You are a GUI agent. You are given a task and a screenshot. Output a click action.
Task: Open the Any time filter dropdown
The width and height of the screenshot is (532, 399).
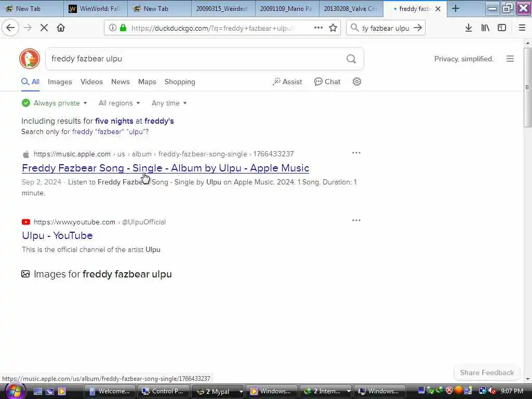(x=169, y=103)
